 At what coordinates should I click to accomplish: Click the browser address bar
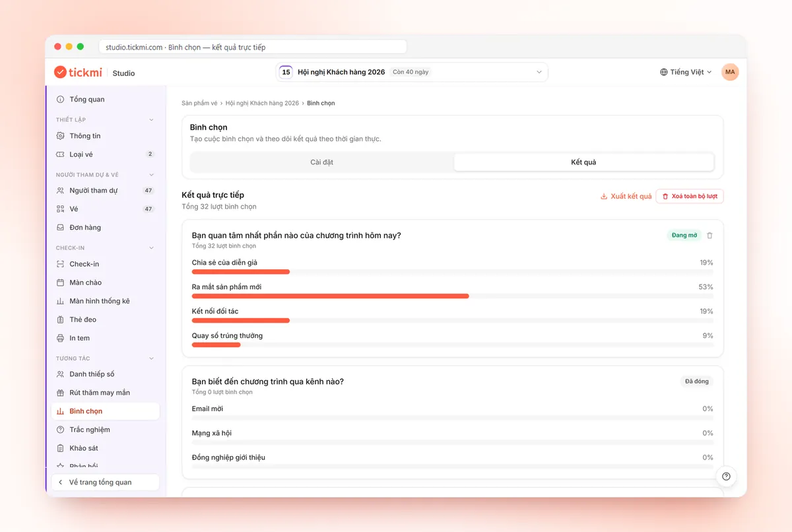pos(253,47)
